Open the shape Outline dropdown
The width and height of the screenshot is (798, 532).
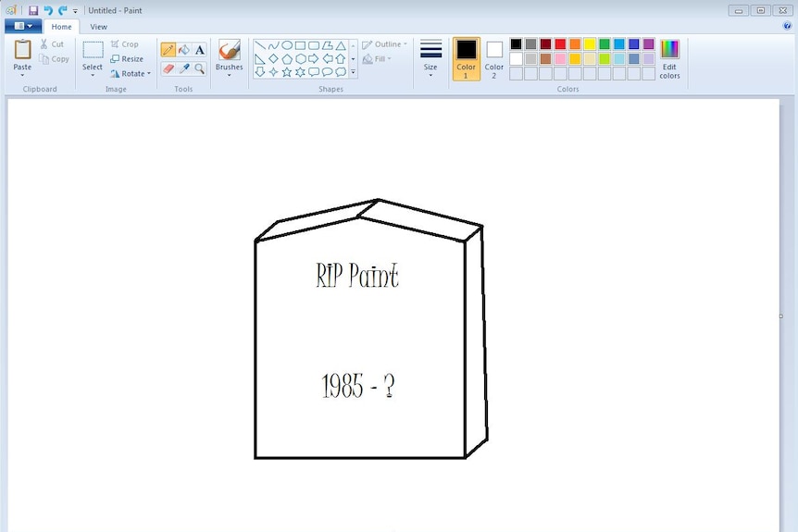(385, 44)
